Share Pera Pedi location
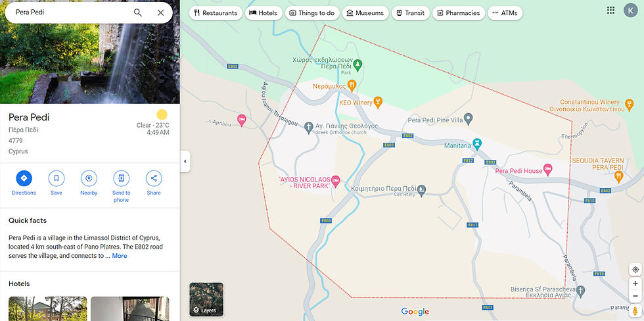644x321 pixels. point(154,178)
